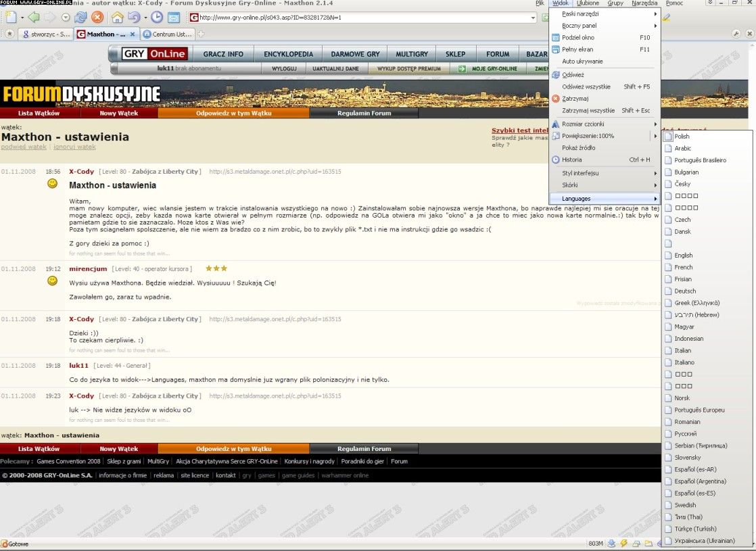Click the yellow folder icon in status bar
This screenshot has height=551, width=756.
[x=648, y=544]
